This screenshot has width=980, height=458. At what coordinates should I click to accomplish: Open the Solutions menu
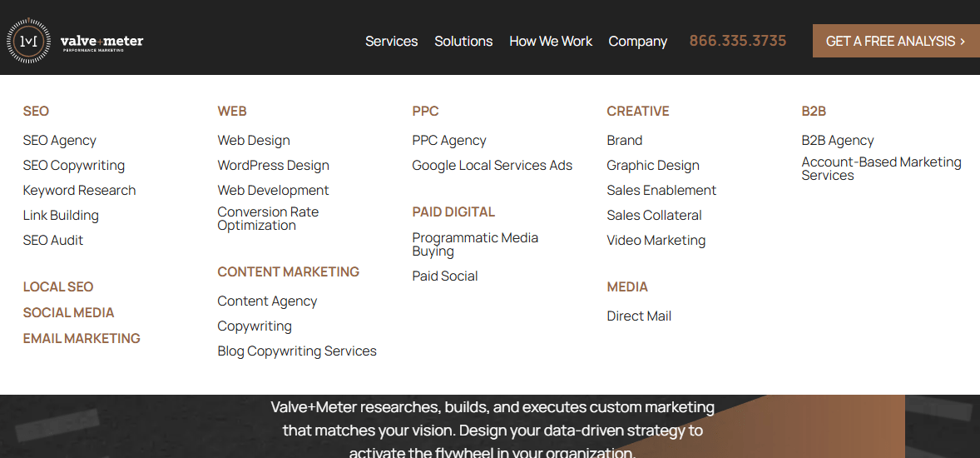coord(463,42)
